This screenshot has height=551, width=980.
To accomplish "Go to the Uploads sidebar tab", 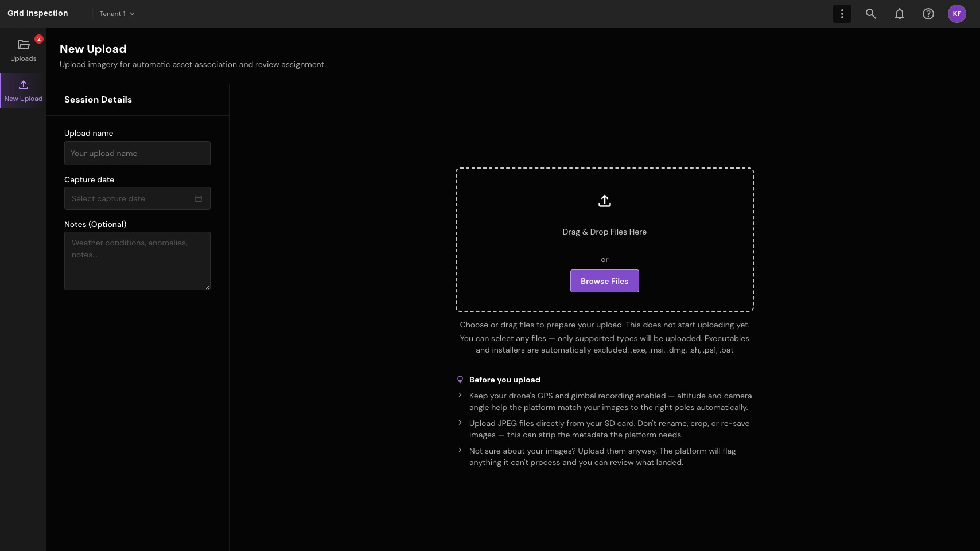I will pyautogui.click(x=23, y=50).
